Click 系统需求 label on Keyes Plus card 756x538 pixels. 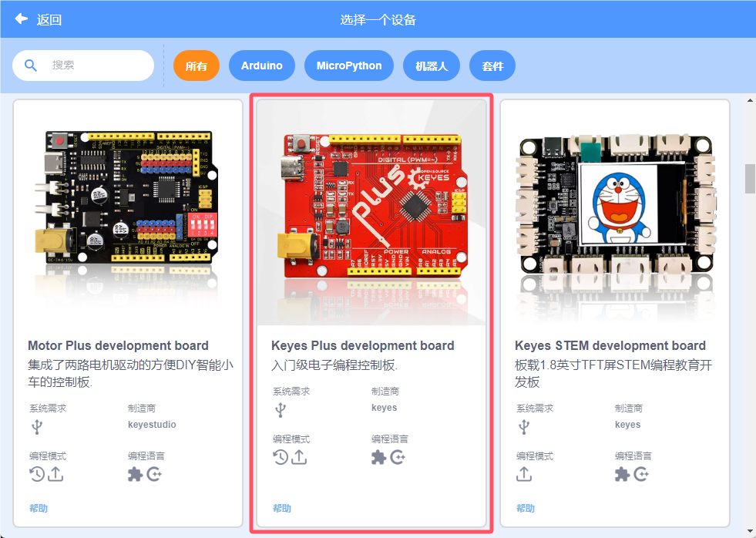point(291,392)
